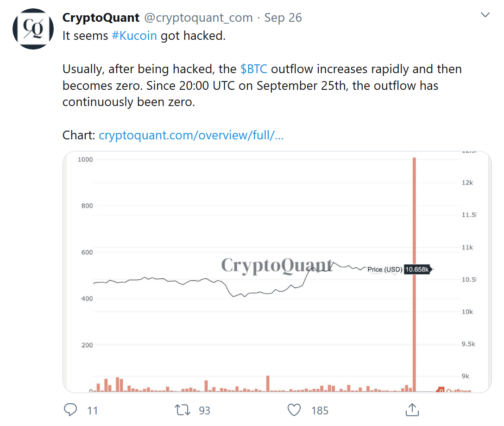Screen dimensions: 504x426
Task: Click the 10.658k price label tag
Action: pyautogui.click(x=417, y=269)
